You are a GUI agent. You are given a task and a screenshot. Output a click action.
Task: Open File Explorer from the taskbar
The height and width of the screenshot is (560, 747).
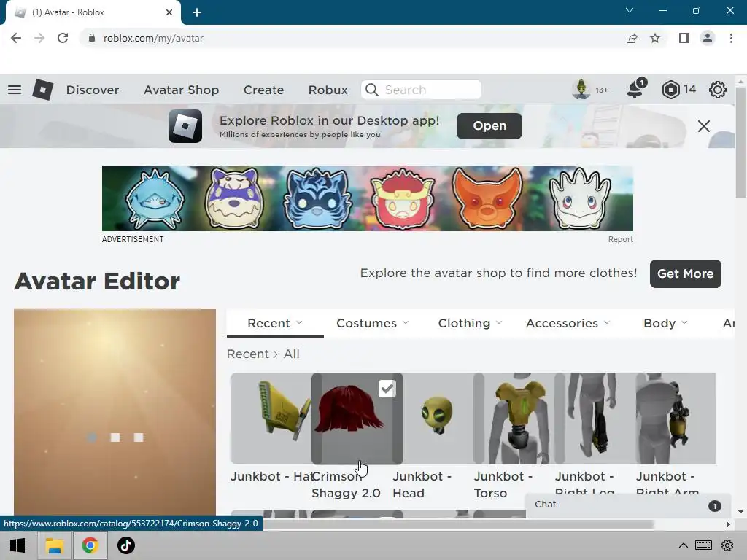[54, 545]
